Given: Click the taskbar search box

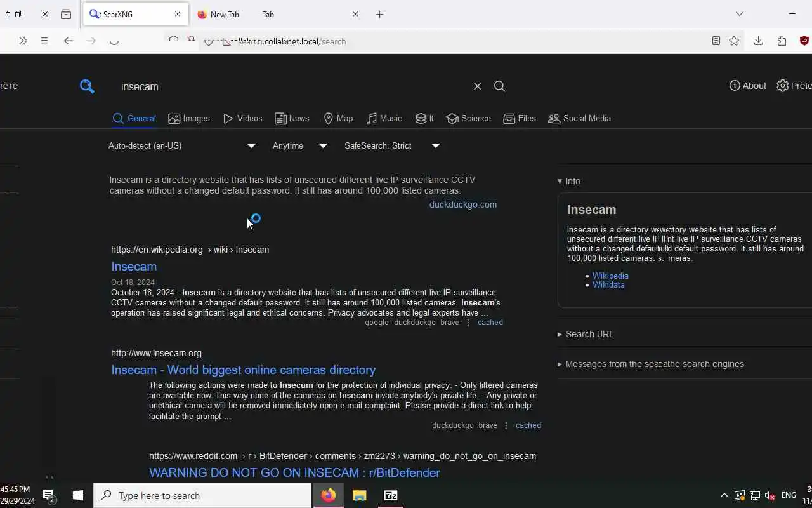Looking at the screenshot, I should (x=202, y=495).
